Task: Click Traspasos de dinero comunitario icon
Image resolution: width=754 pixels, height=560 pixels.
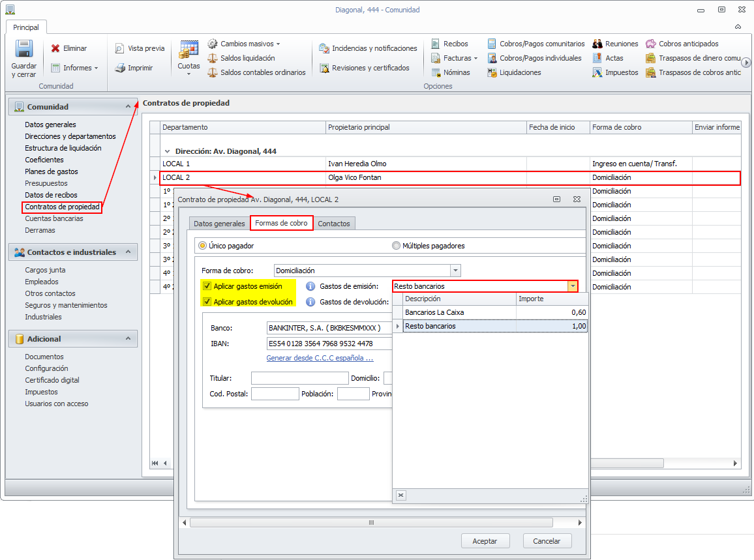Action: point(650,58)
